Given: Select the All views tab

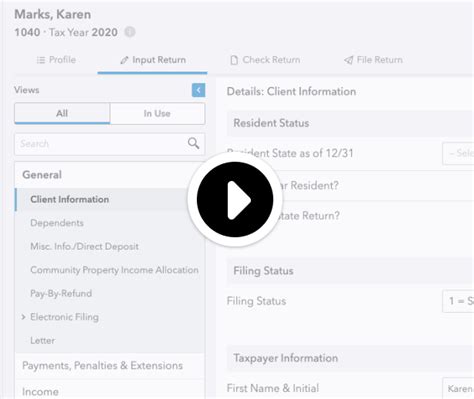Looking at the screenshot, I should coord(62,113).
